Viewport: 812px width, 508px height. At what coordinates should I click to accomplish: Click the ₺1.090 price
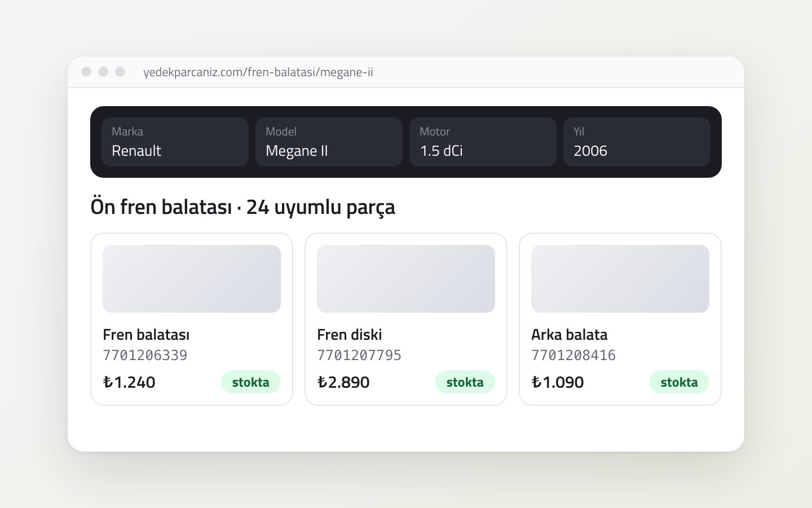(558, 382)
